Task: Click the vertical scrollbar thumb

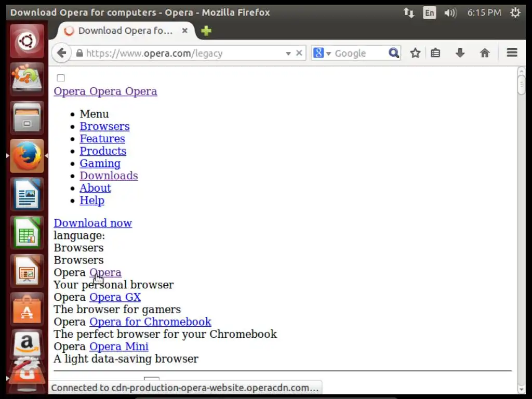Action: point(522,85)
